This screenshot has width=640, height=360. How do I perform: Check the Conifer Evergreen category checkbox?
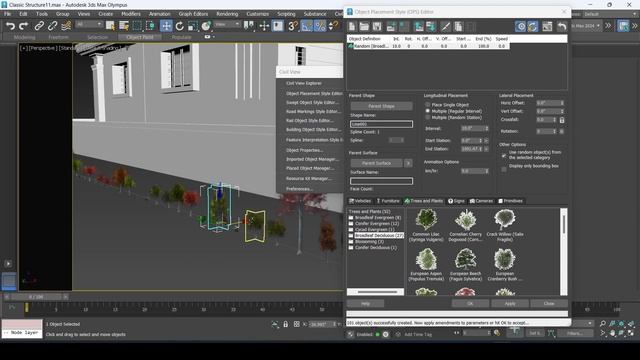pyautogui.click(x=351, y=224)
